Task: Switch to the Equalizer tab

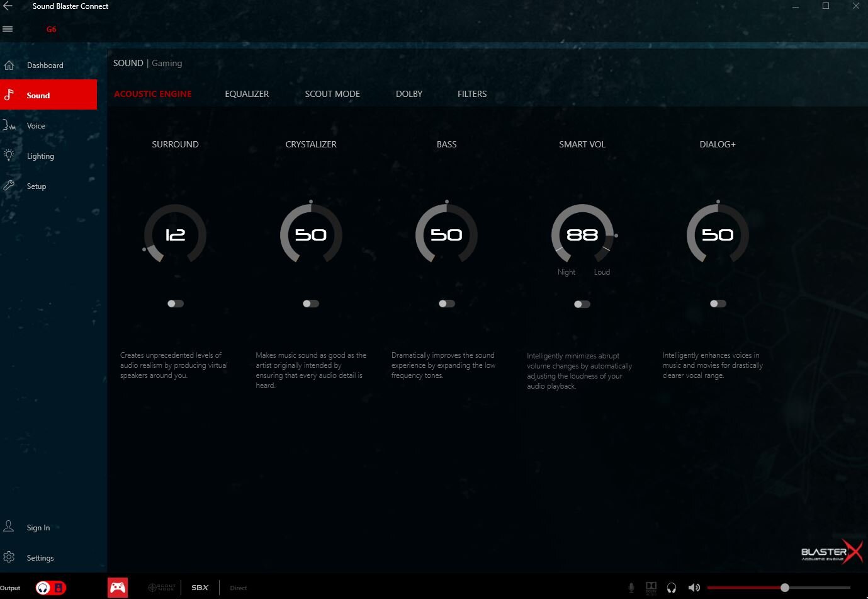Action: (x=247, y=94)
